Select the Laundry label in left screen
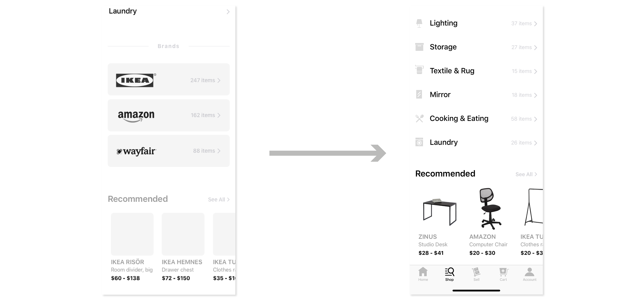 point(123,11)
